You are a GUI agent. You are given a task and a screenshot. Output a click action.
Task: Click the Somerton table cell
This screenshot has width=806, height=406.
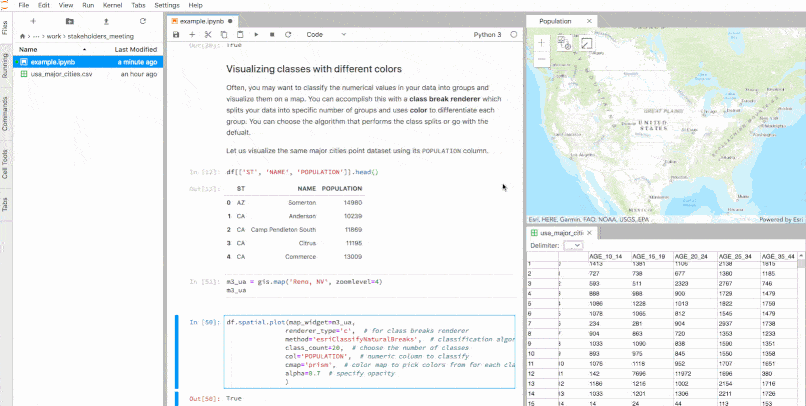tap(302, 202)
